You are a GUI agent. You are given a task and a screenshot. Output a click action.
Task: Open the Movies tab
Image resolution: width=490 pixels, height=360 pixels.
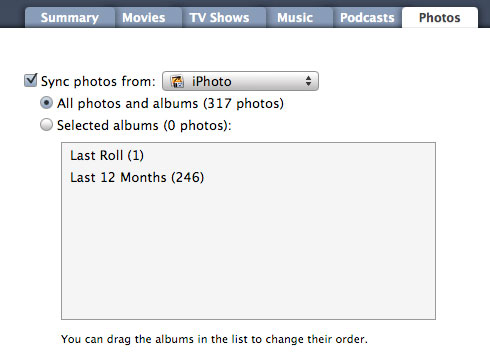point(144,18)
